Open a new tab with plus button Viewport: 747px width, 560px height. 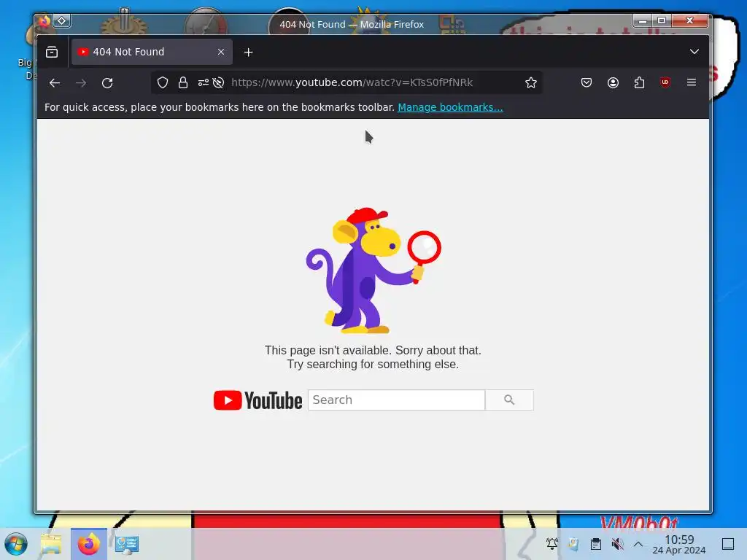[x=248, y=52]
